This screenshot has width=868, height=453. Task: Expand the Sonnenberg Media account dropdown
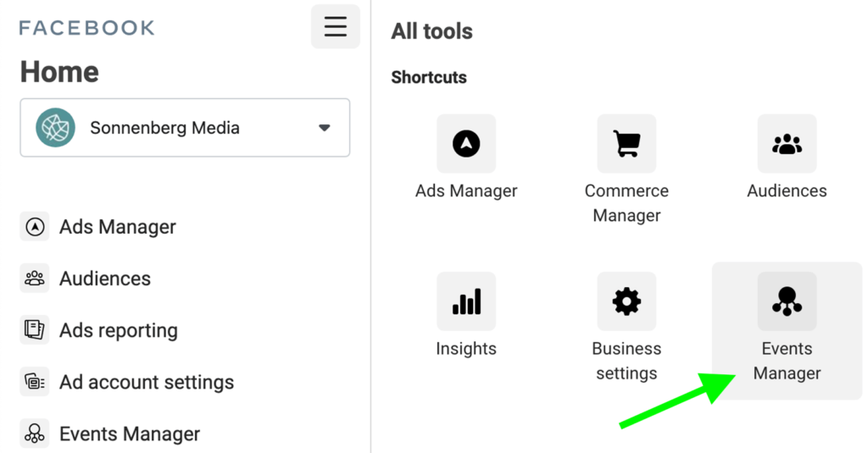[x=185, y=128]
